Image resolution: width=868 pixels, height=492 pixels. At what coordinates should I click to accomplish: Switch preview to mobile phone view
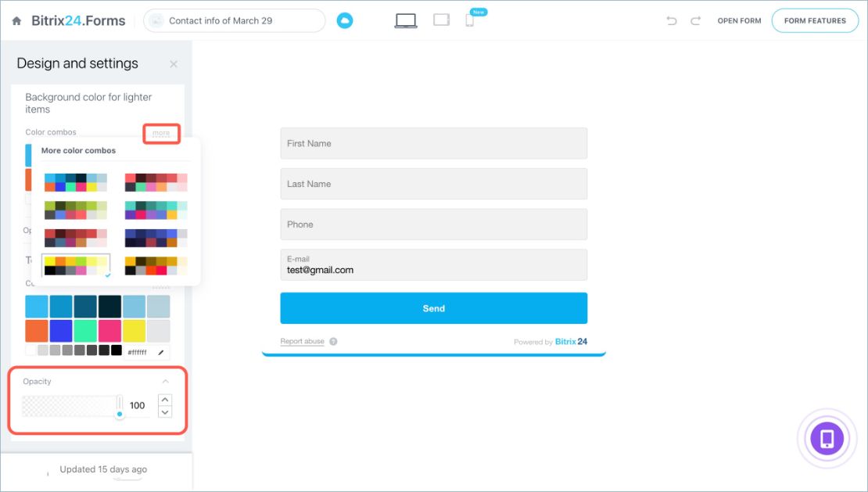469,20
